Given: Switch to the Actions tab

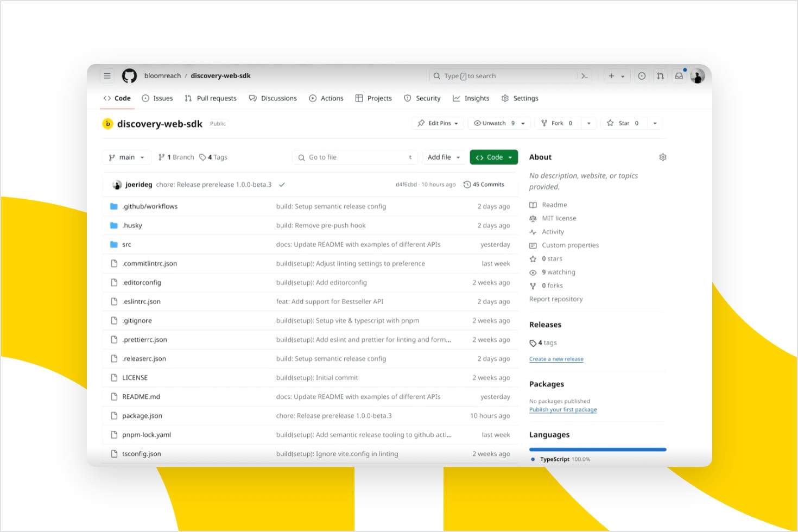Looking at the screenshot, I should pyautogui.click(x=326, y=98).
